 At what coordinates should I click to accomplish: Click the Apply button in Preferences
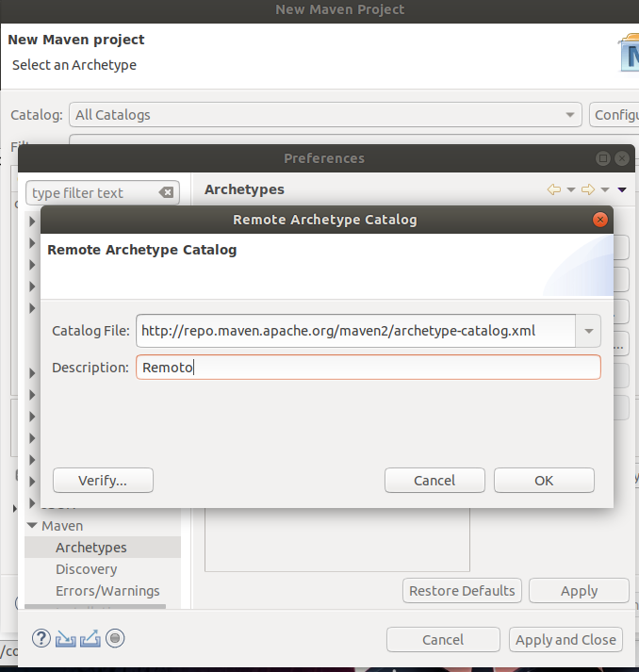[579, 591]
